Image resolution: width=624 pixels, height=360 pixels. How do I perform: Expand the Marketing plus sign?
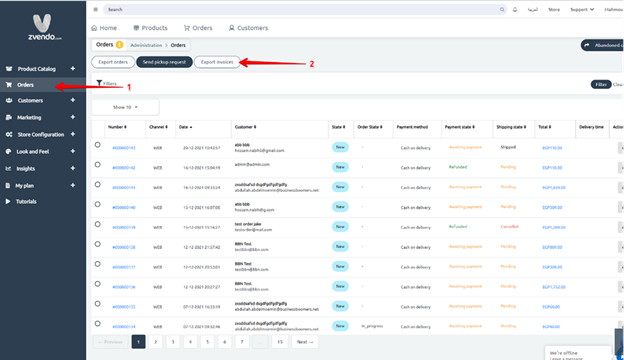point(73,117)
